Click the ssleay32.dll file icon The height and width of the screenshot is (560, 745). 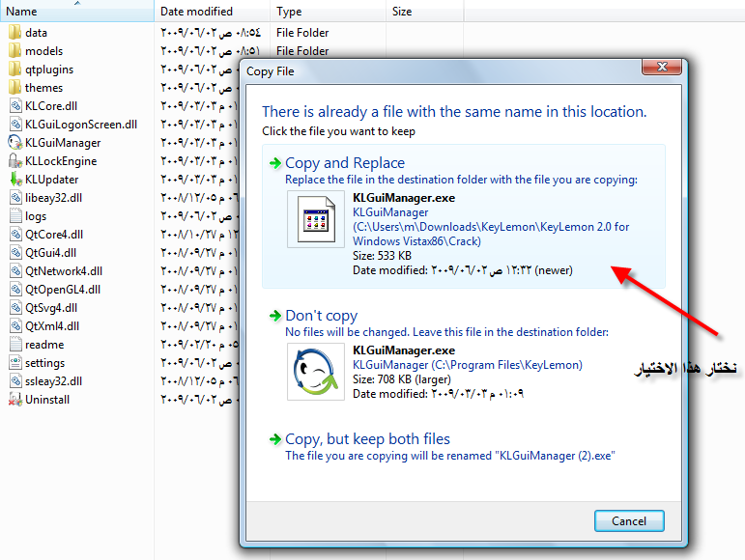tap(15, 381)
